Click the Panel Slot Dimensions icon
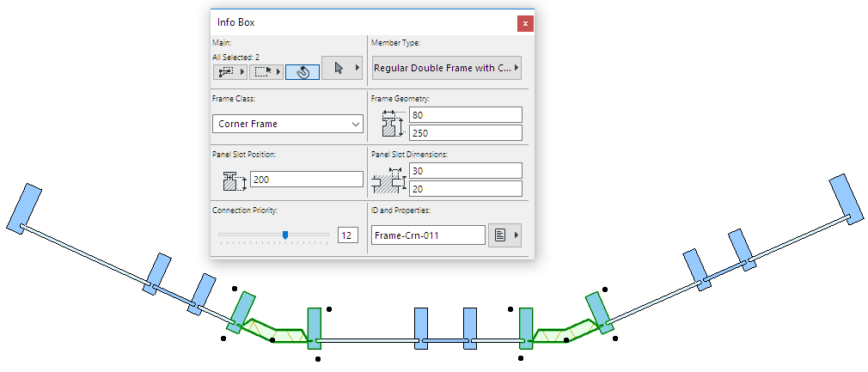This screenshot has width=868, height=372. [x=389, y=180]
